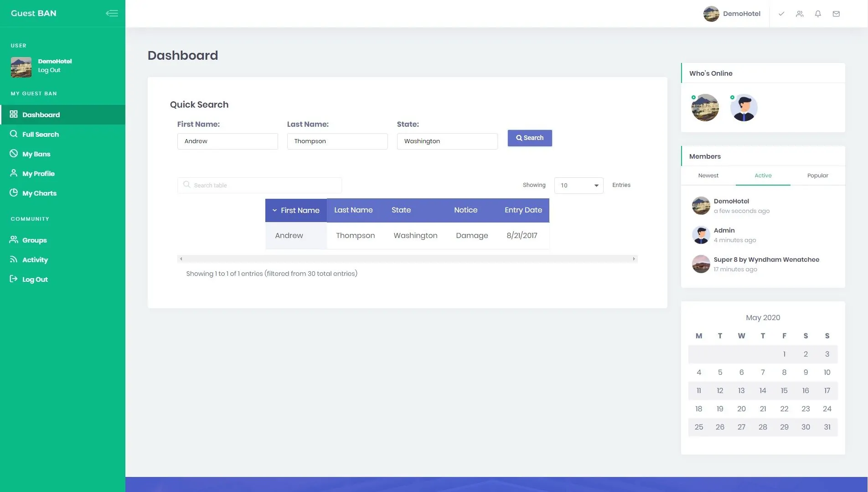
Task: Click the Log Out link under DemoHotel
Action: point(49,70)
